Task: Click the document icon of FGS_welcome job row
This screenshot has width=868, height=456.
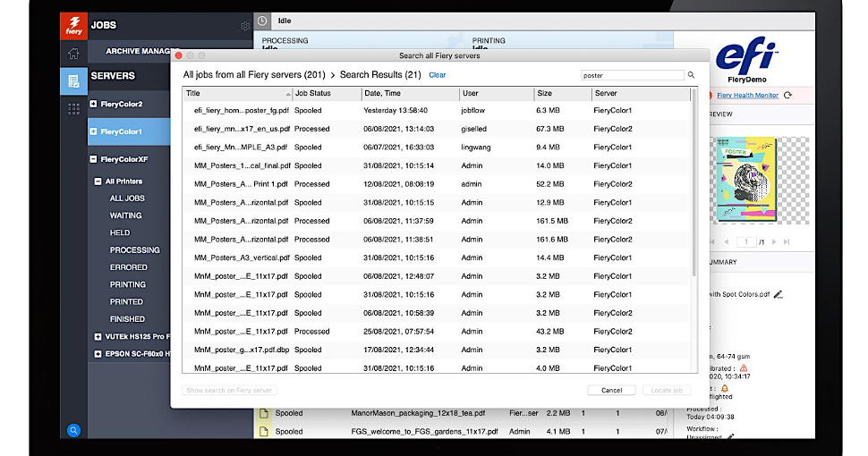Action: (264, 431)
